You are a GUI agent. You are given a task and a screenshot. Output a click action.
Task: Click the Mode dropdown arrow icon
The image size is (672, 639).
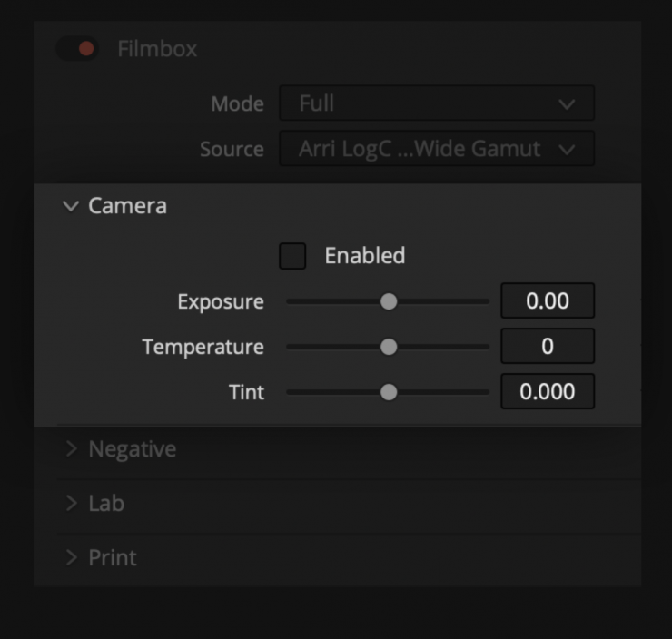568,104
